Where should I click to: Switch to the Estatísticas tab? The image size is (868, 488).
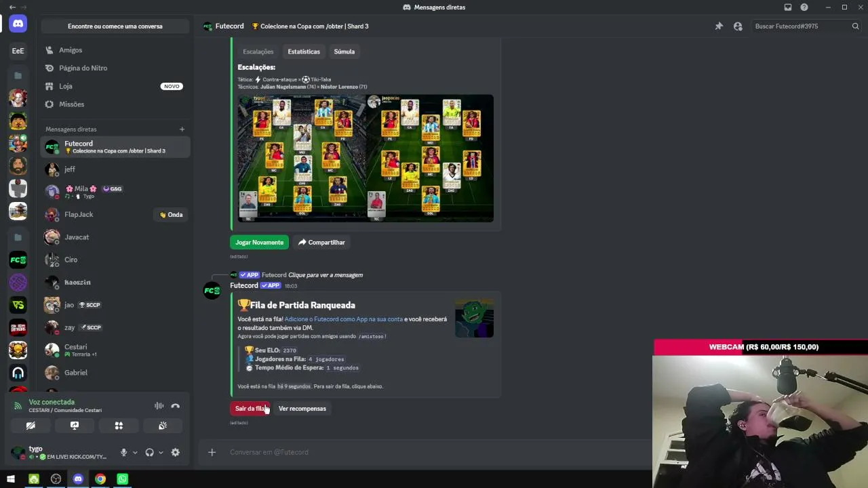304,52
